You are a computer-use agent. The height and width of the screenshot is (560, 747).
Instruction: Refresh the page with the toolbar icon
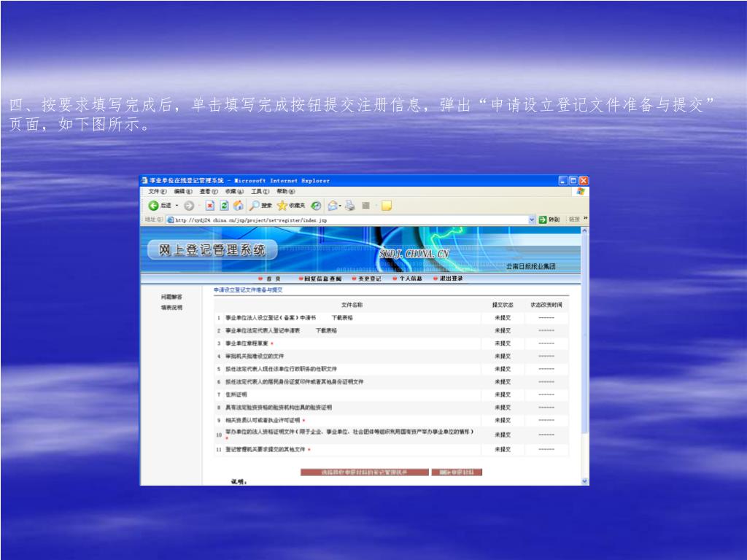point(224,206)
